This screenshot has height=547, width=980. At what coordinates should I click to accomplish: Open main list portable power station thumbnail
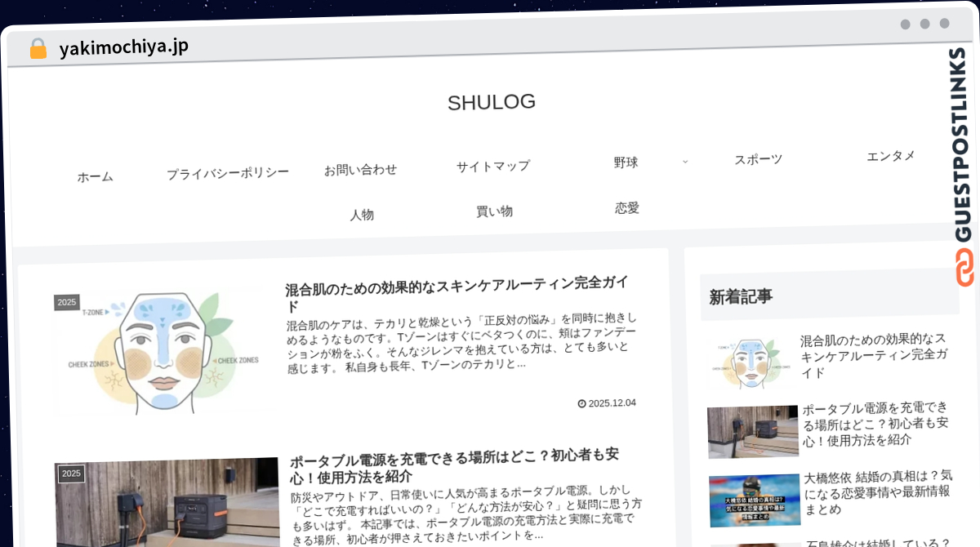[x=167, y=503]
